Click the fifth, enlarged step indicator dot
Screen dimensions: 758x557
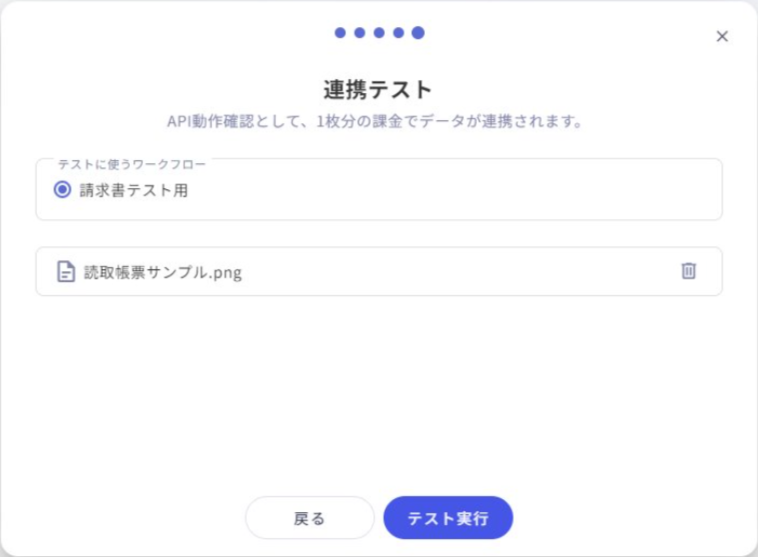pyautogui.click(x=418, y=32)
